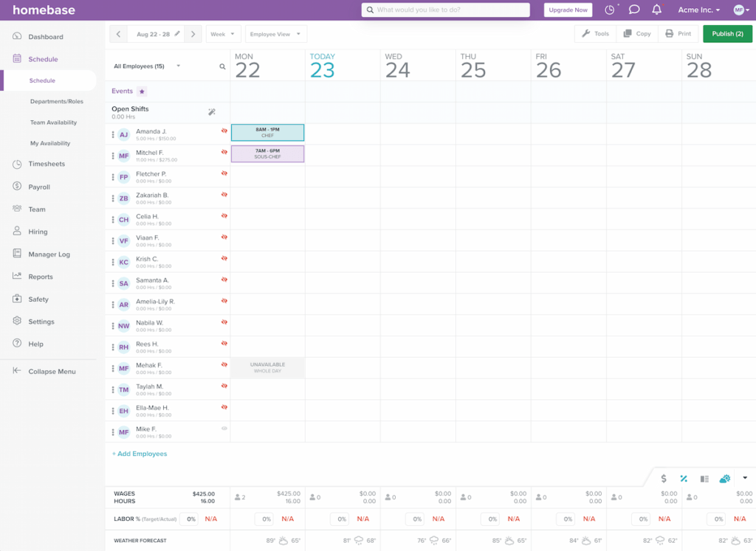Toggle visibility eye icon for Amanda J.
This screenshot has height=551, width=756.
coord(224,131)
